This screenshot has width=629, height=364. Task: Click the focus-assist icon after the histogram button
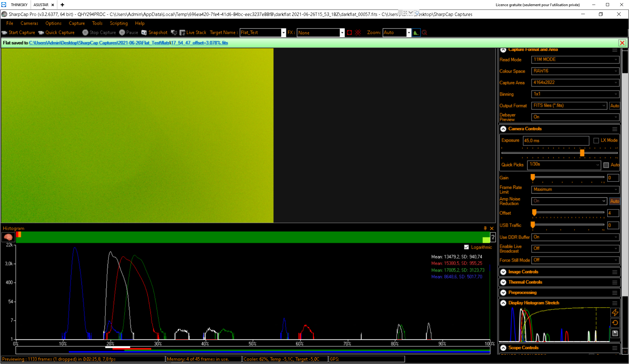coord(424,33)
